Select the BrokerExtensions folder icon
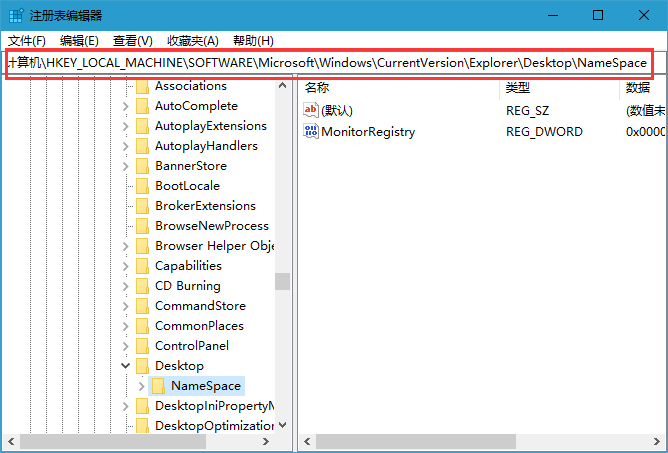The height and width of the screenshot is (453, 668). (x=142, y=206)
